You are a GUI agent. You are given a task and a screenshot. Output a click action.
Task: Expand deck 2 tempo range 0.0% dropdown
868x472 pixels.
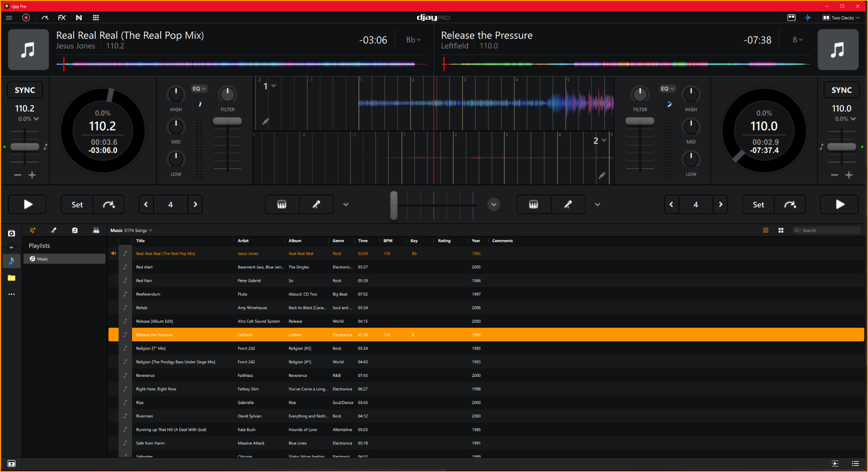pyautogui.click(x=845, y=119)
